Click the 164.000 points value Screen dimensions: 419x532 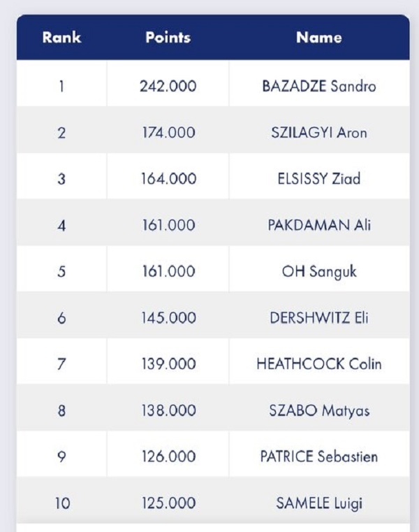(168, 179)
